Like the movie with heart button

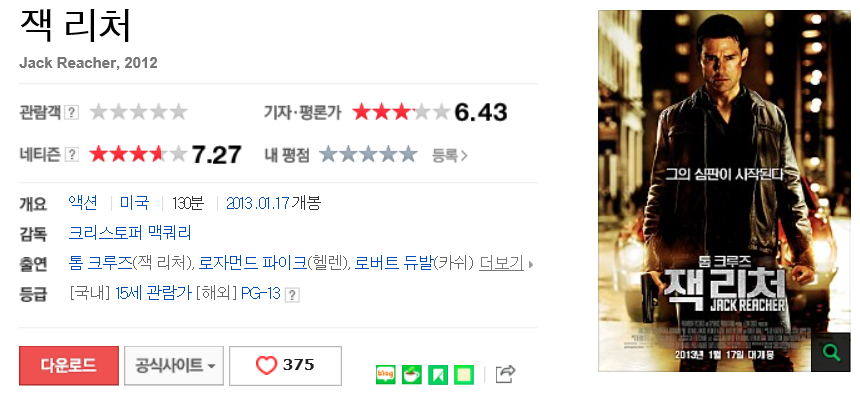(x=285, y=365)
